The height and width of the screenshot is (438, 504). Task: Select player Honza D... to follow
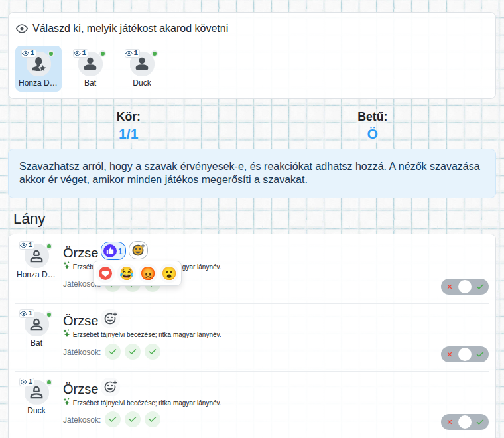38,68
